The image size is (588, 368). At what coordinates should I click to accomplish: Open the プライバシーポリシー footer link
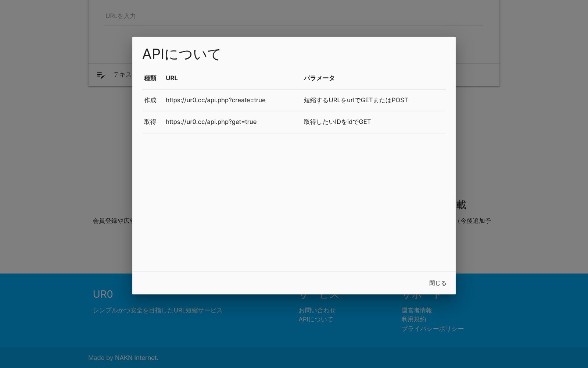point(433,329)
